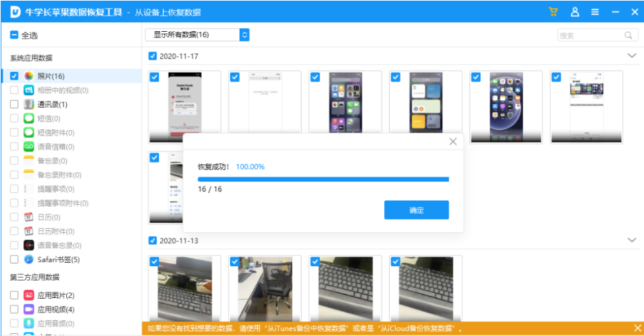644x336 pixels.
Task: Click the 第三方应用数据 section heading
Action: [35, 277]
